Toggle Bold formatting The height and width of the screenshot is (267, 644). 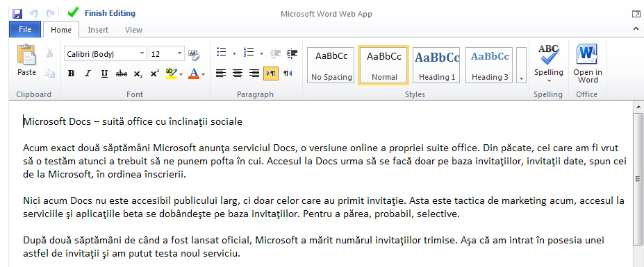71,74
